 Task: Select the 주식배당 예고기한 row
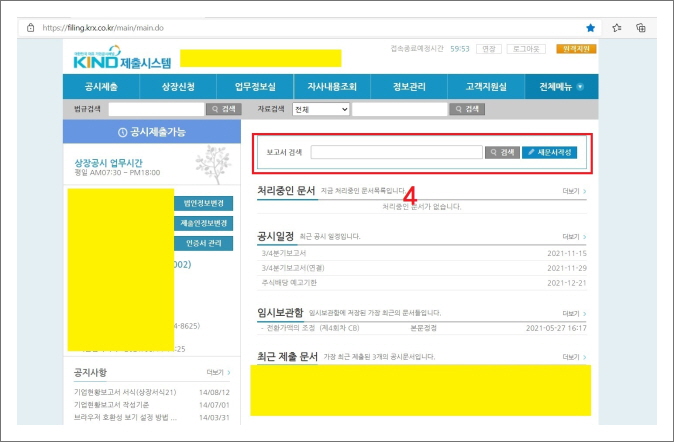pos(422,283)
